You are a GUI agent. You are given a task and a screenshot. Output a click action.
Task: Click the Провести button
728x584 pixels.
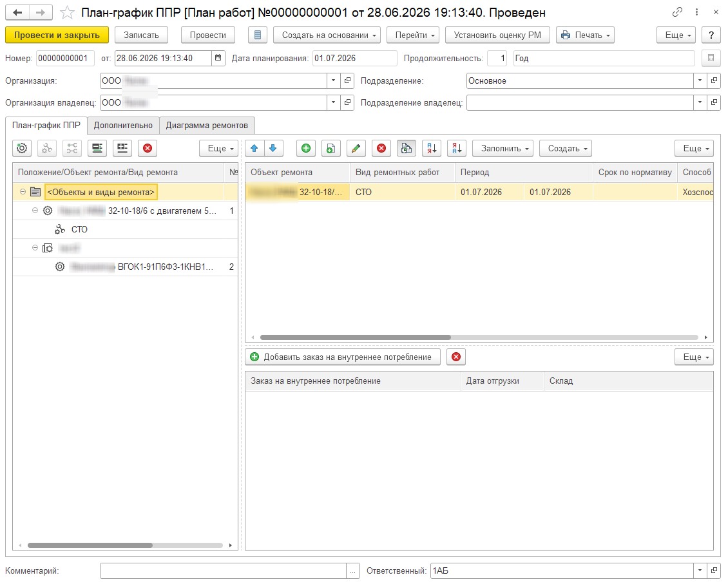207,35
